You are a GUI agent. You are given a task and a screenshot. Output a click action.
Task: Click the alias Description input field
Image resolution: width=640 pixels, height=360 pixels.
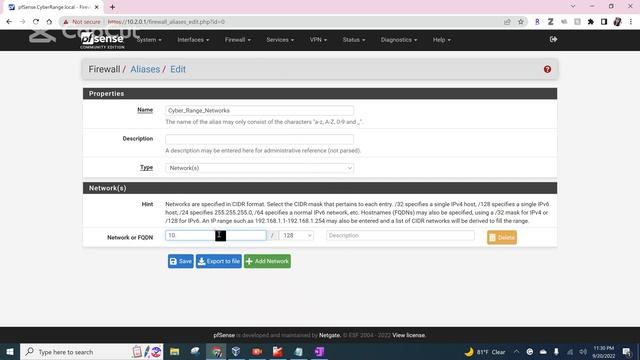[x=260, y=139]
